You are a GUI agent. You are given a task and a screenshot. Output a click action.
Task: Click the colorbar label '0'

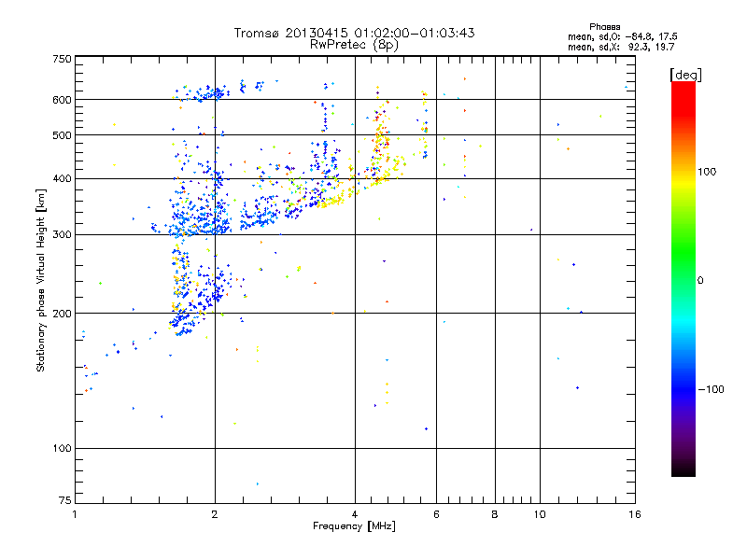tap(700, 280)
